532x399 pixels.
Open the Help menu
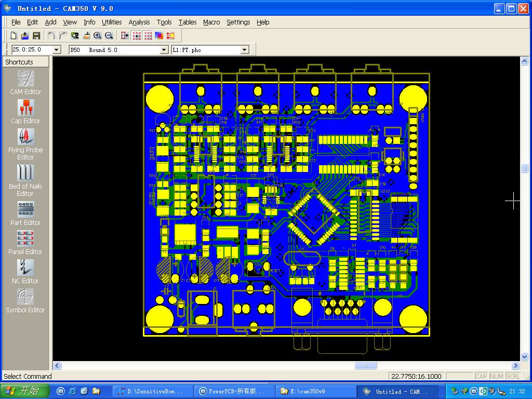[263, 22]
